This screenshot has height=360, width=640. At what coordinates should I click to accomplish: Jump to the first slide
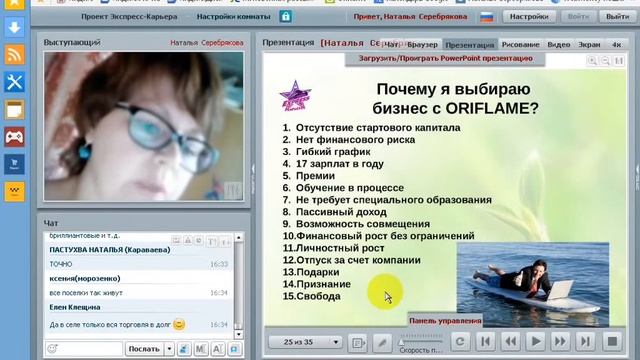click(x=486, y=342)
